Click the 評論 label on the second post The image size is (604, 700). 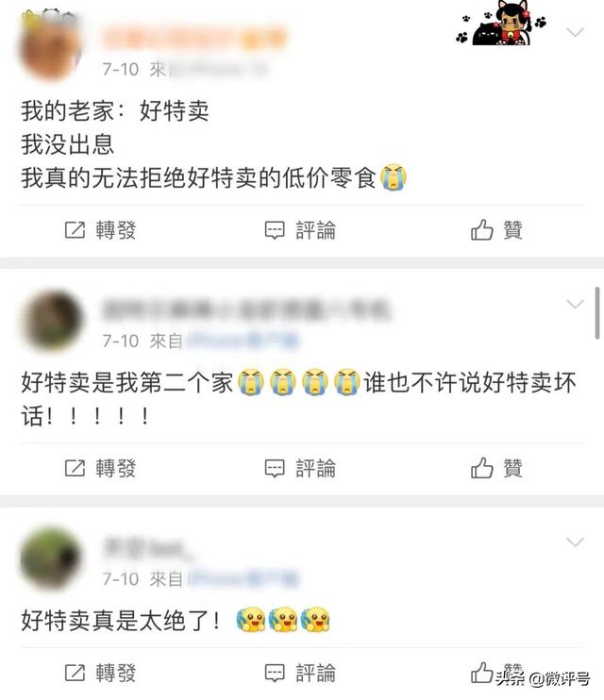click(x=315, y=468)
